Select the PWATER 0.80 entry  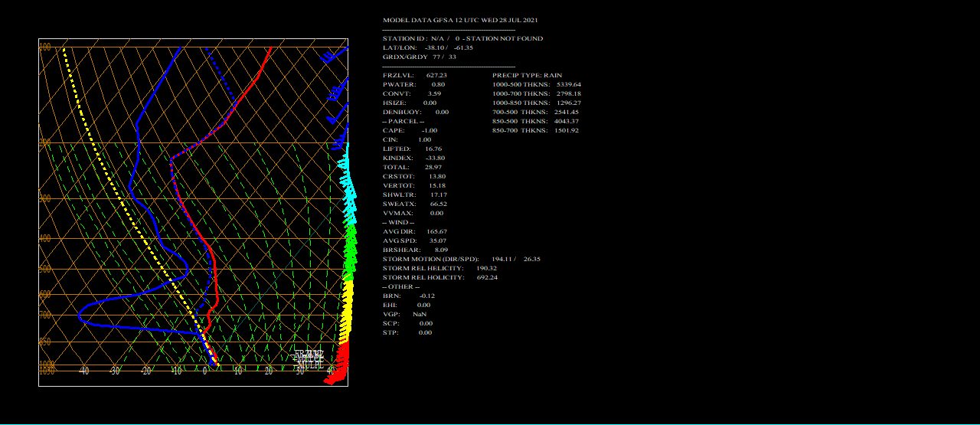pos(413,84)
